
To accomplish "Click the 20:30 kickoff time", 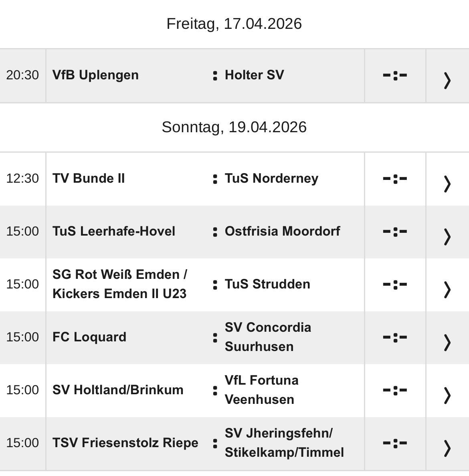I will (22, 75).
